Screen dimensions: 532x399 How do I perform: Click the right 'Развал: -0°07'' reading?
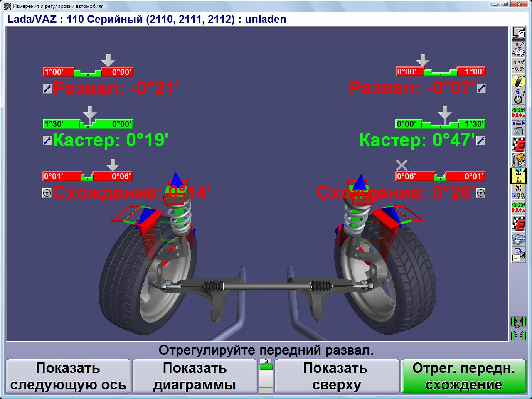click(412, 88)
